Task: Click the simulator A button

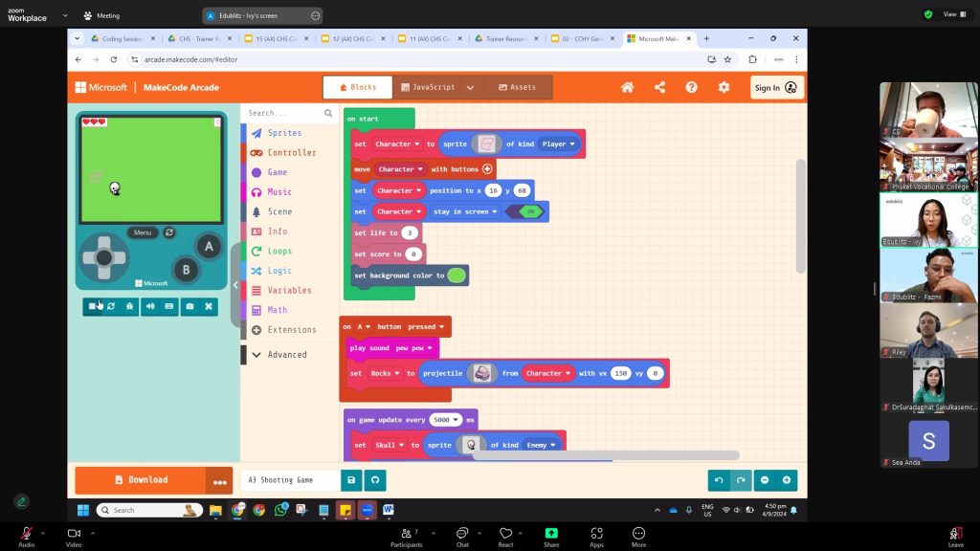Action: 209,246
